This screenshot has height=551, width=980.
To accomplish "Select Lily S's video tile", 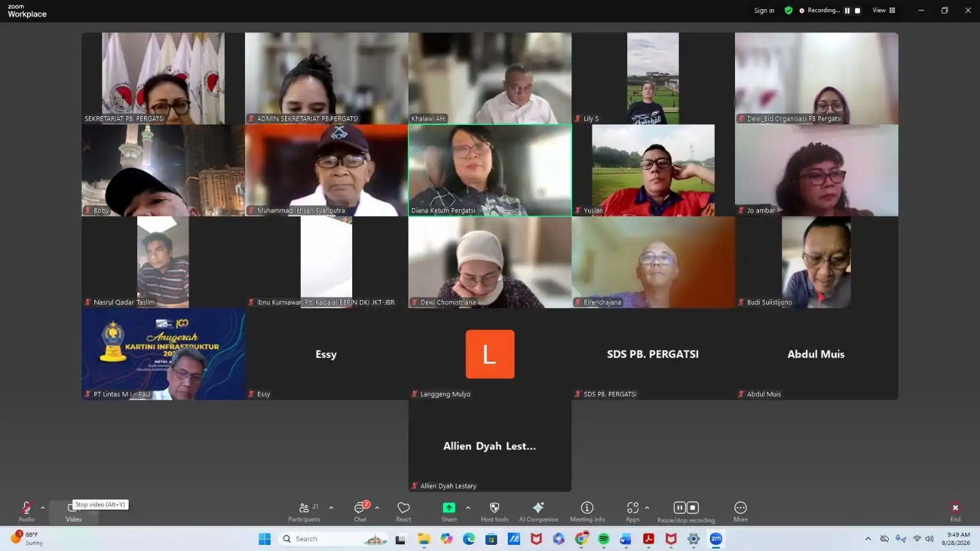I will (653, 78).
